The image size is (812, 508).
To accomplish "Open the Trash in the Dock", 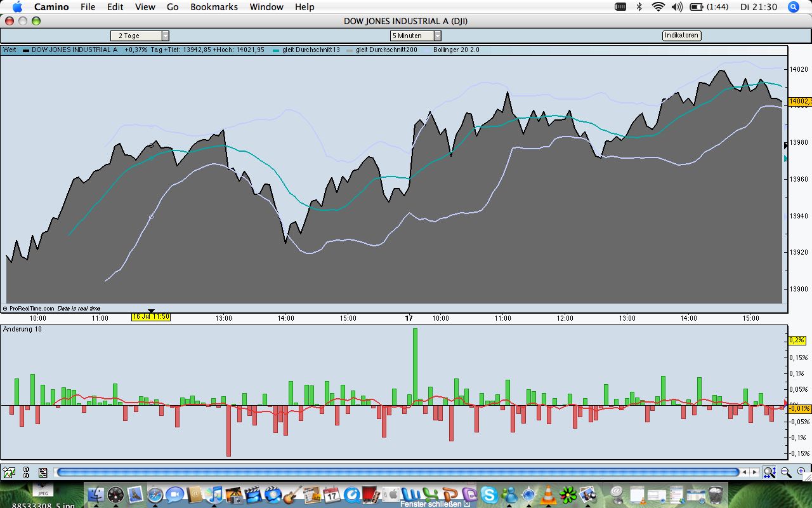I will tap(716, 495).
